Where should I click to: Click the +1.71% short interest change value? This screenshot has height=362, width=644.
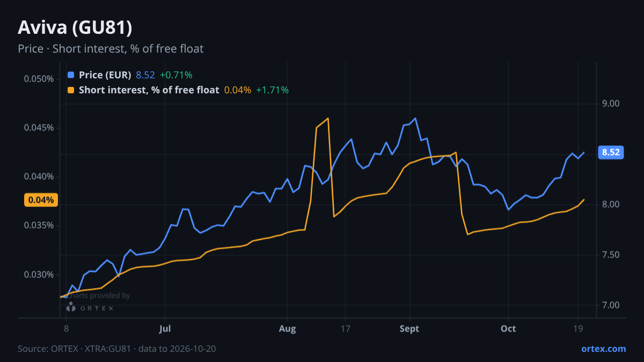click(272, 90)
